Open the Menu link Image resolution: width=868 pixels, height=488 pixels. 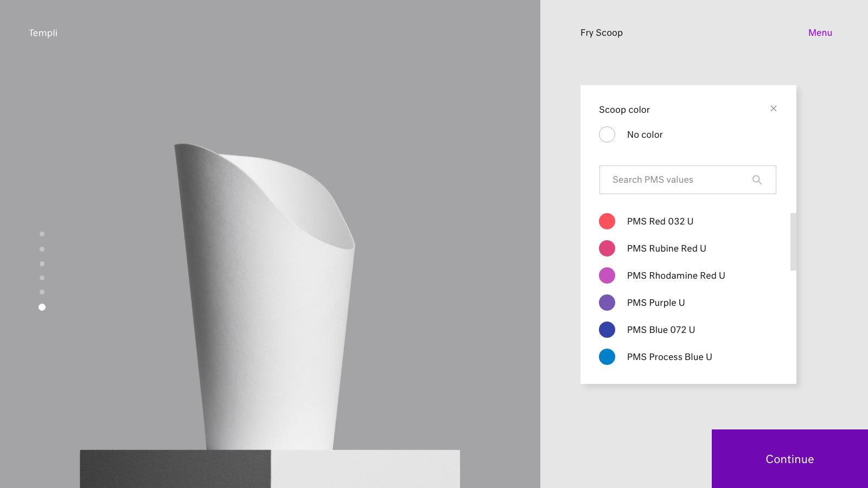coord(820,33)
